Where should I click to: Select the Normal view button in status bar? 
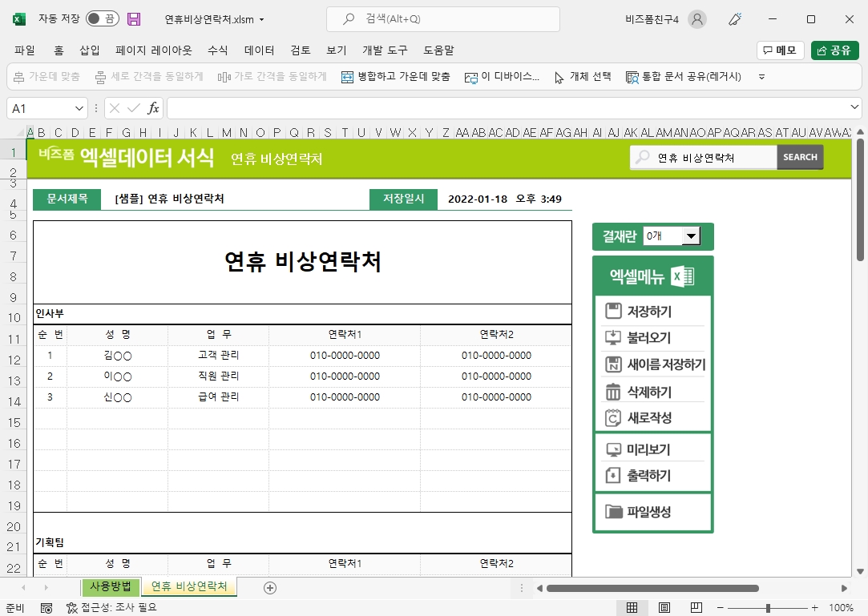(632, 608)
